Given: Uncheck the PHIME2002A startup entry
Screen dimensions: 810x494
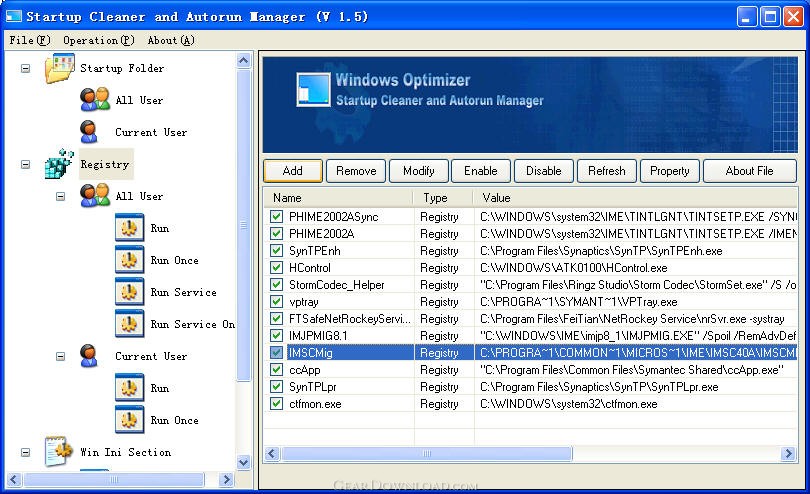Looking at the screenshot, I should (x=276, y=234).
